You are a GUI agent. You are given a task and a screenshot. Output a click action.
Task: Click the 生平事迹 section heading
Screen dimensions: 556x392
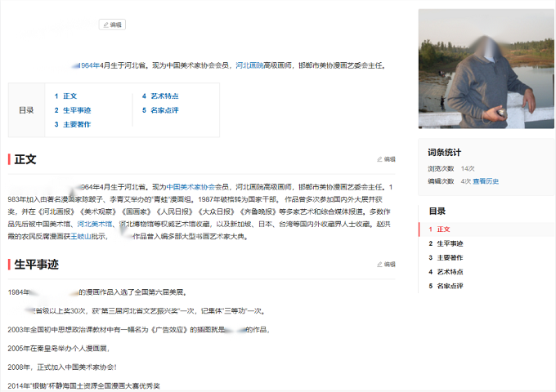tap(37, 264)
